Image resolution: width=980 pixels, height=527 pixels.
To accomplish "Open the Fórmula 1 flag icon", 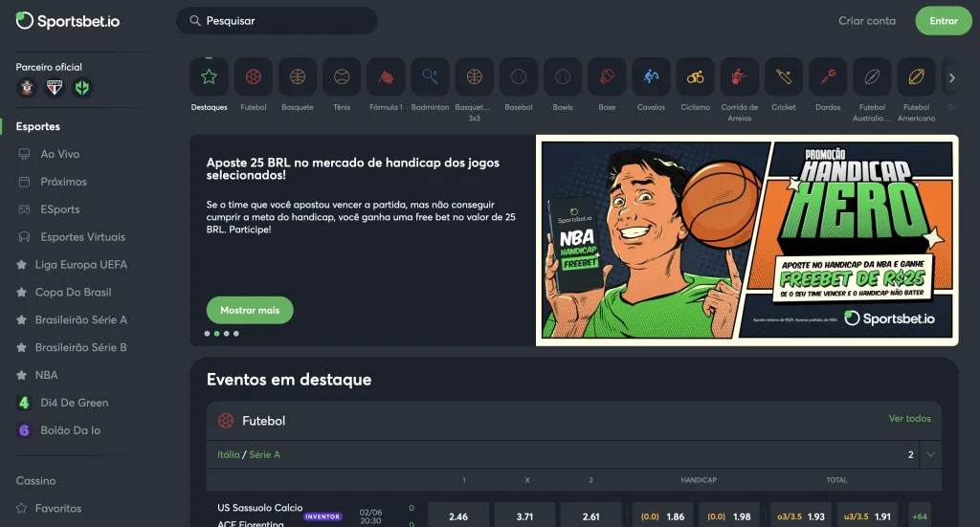I will tap(386, 77).
